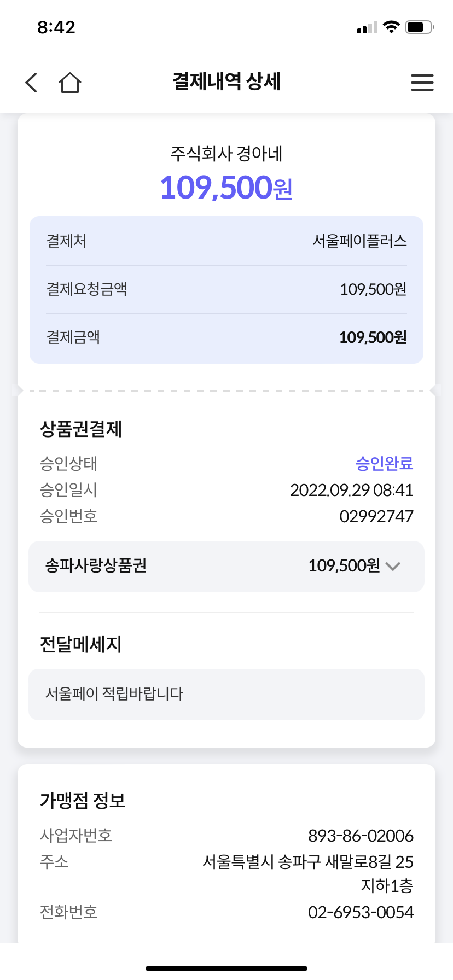Tap the 송파사랑상품권 row label
The width and height of the screenshot is (453, 980).
(x=96, y=565)
